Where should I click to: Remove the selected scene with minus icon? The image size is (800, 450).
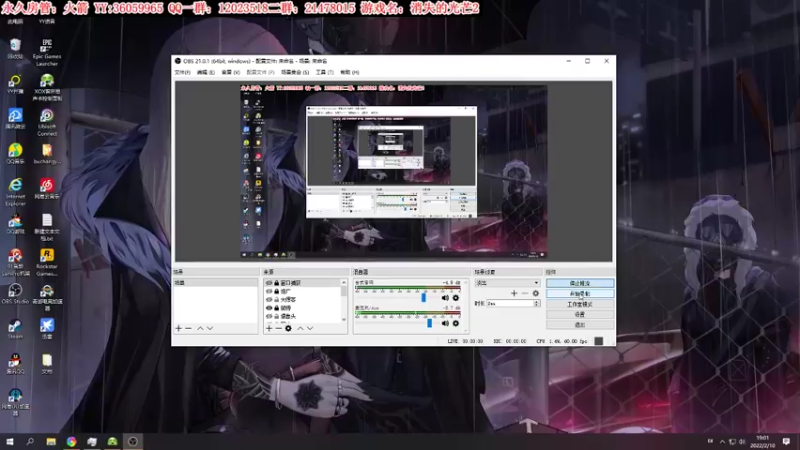tap(188, 328)
